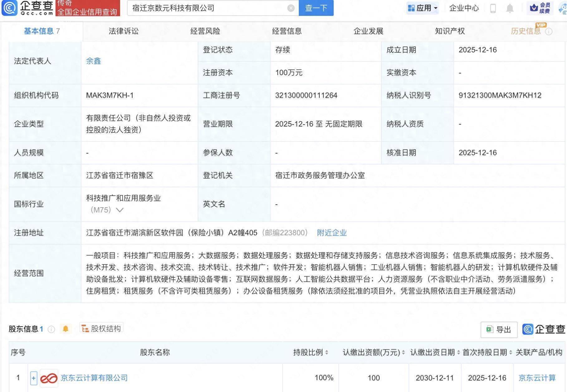This screenshot has width=567, height=392.
Task: Expand shareholder row with the plus icon
Action: click(x=33, y=378)
